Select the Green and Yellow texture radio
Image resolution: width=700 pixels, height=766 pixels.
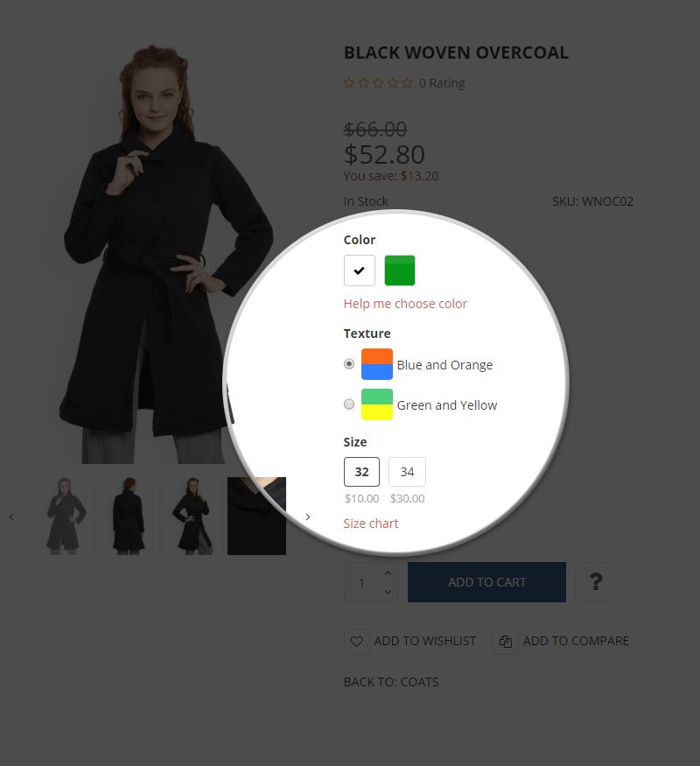coord(348,404)
